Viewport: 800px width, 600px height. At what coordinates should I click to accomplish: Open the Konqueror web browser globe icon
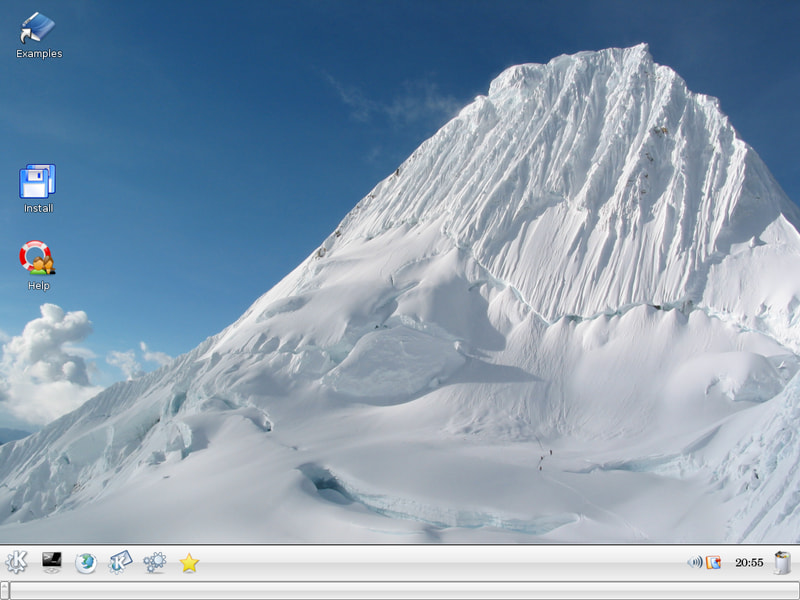click(x=86, y=563)
